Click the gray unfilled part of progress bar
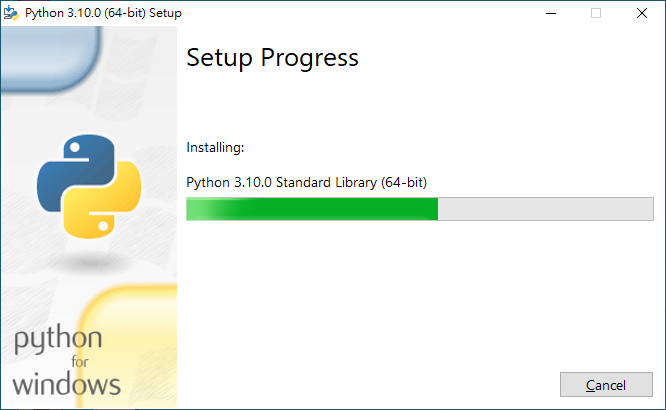 [x=545, y=209]
